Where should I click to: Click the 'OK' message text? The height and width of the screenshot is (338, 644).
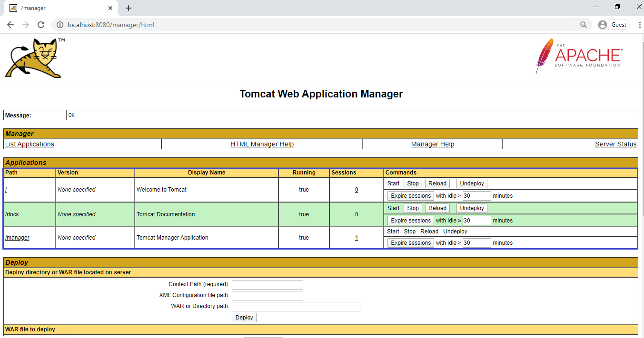point(71,115)
